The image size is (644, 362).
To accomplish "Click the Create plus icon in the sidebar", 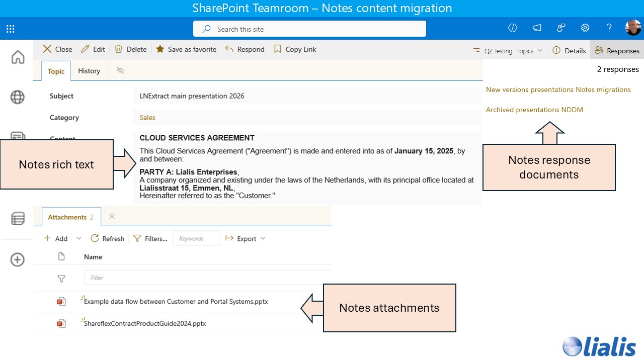I will 18,260.
